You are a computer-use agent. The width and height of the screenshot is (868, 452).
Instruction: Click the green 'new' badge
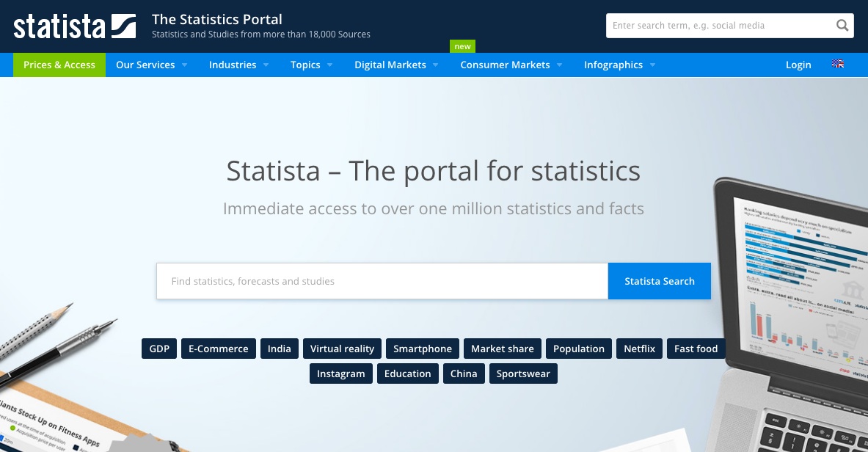pyautogui.click(x=462, y=46)
